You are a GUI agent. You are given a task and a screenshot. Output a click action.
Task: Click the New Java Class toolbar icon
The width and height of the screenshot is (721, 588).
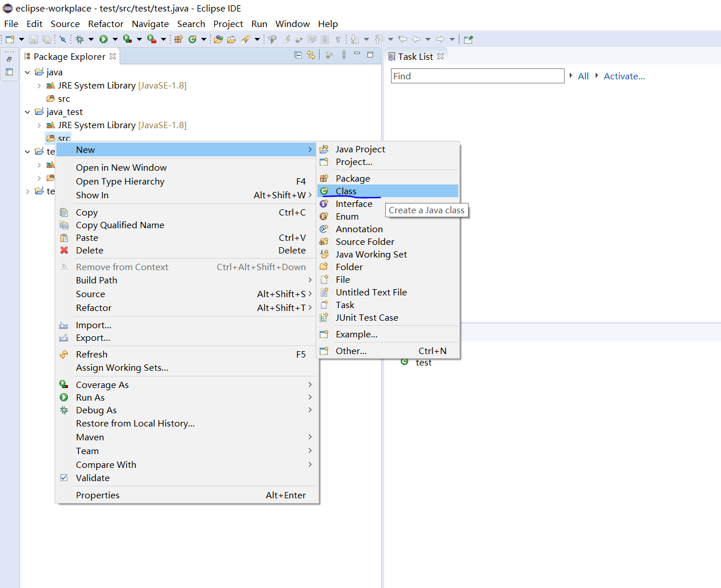click(193, 39)
